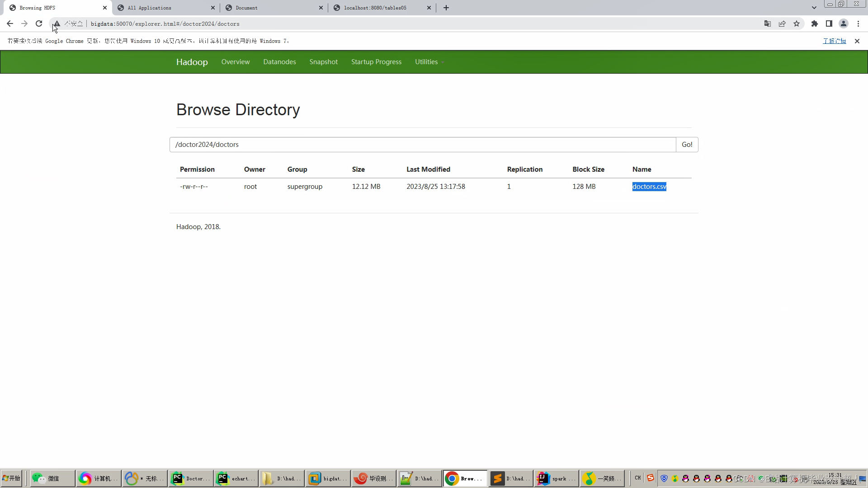Click the browser reload icon
The image size is (868, 488).
(x=39, y=23)
